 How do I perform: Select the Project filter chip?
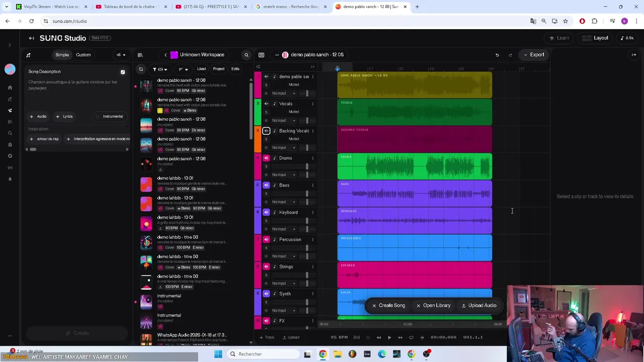pos(218,69)
